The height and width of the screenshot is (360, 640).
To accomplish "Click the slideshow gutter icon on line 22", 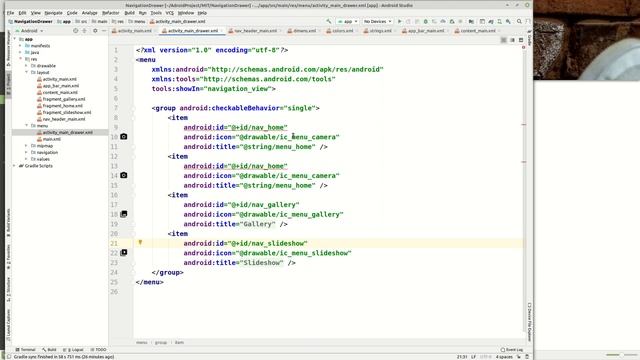I will [124, 253].
